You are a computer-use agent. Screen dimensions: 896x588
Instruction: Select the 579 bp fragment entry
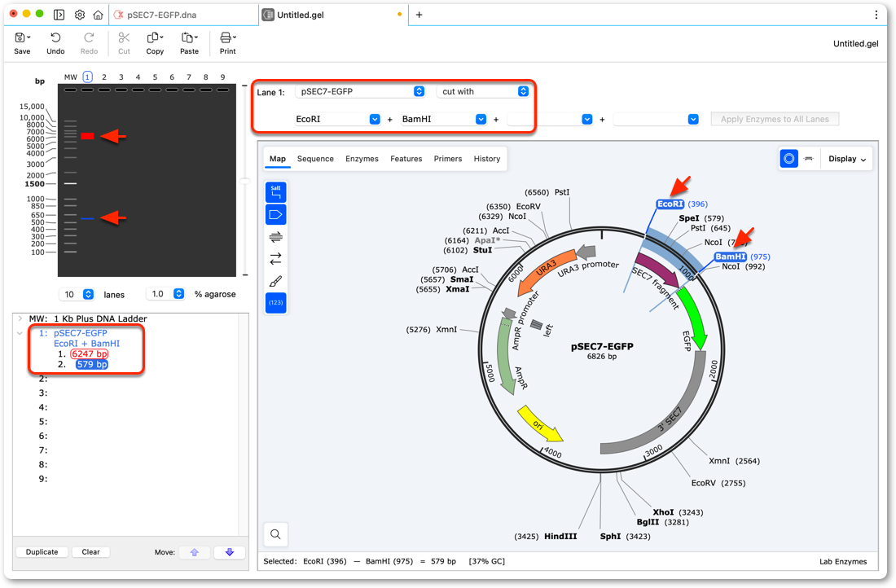tap(91, 365)
